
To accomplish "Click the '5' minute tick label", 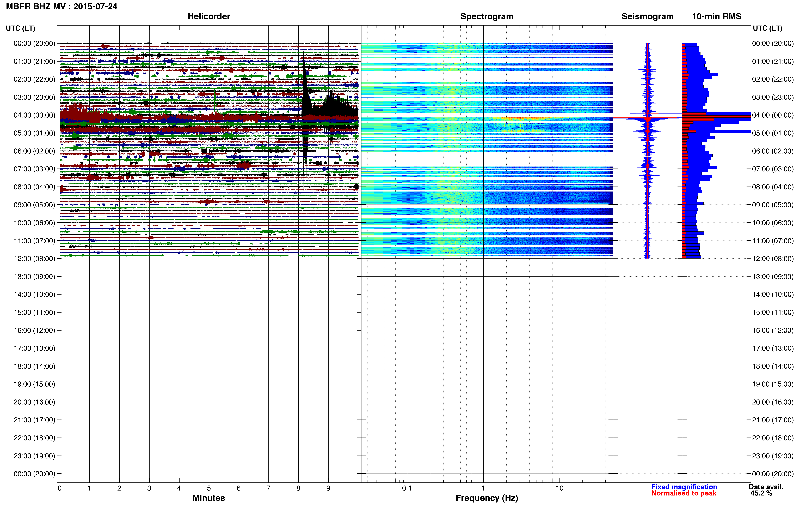I will [208, 488].
